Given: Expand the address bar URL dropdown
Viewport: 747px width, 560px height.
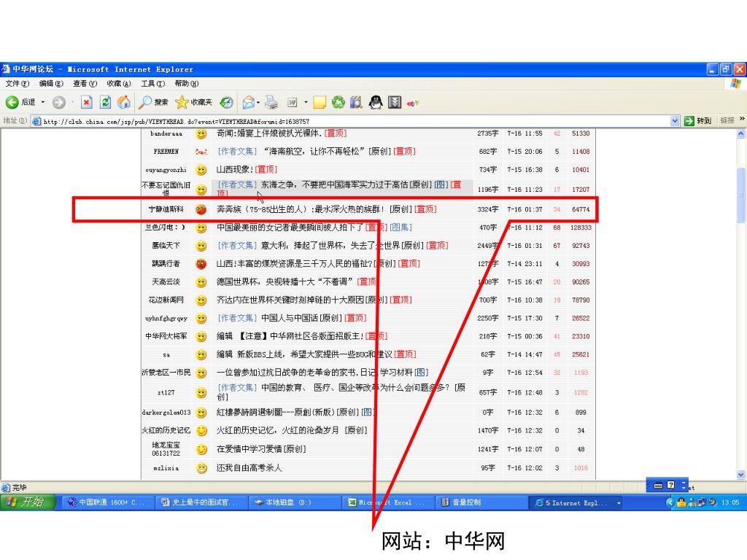Looking at the screenshot, I should (x=675, y=121).
